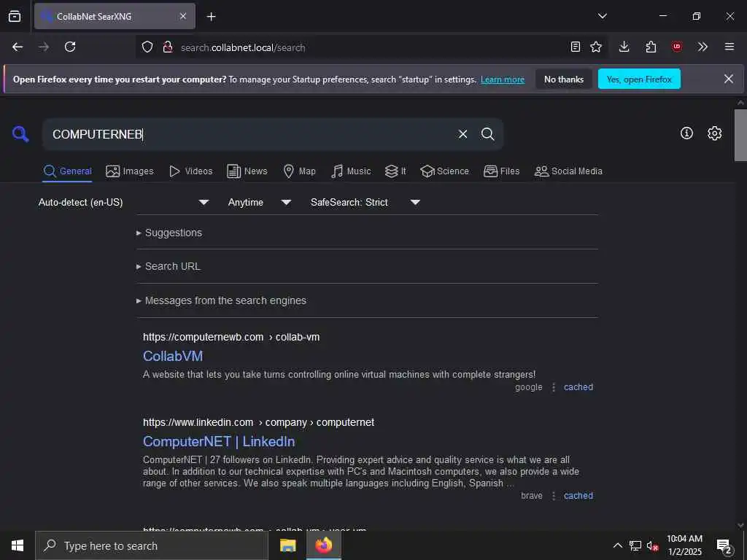
Task: Open the Auto-detect (en-US) language dropdown
Action: pyautogui.click(x=124, y=203)
